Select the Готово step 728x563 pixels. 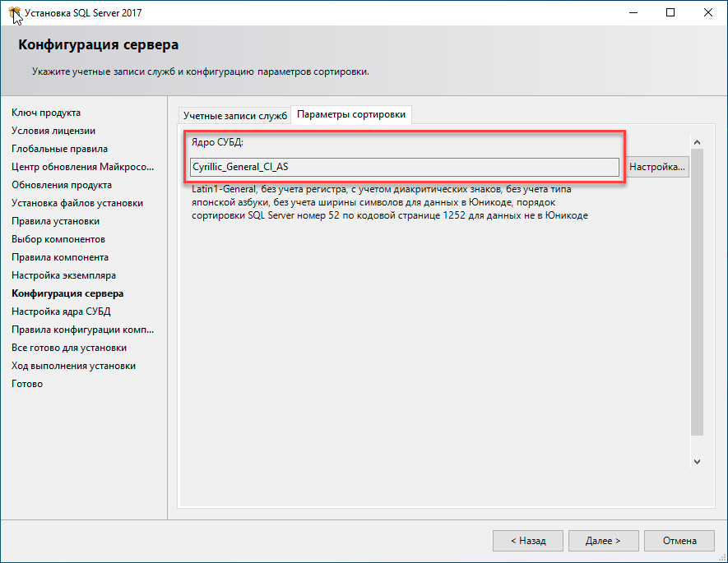pos(27,384)
